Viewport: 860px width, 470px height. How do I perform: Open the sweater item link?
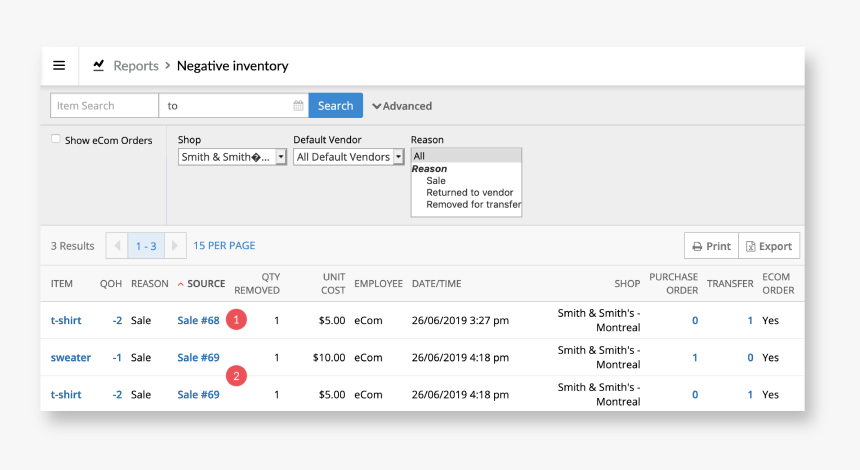(71, 358)
